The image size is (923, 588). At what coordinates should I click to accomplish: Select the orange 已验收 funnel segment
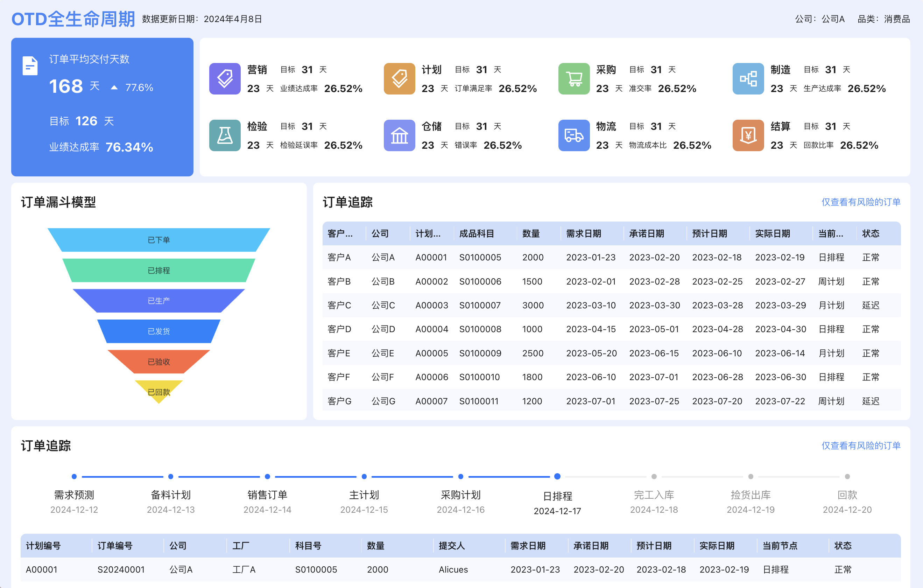click(x=159, y=362)
